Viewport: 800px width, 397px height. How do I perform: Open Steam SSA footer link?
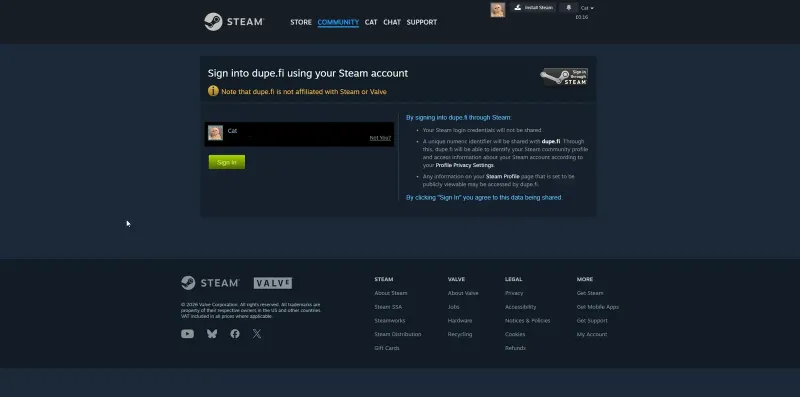pos(388,307)
